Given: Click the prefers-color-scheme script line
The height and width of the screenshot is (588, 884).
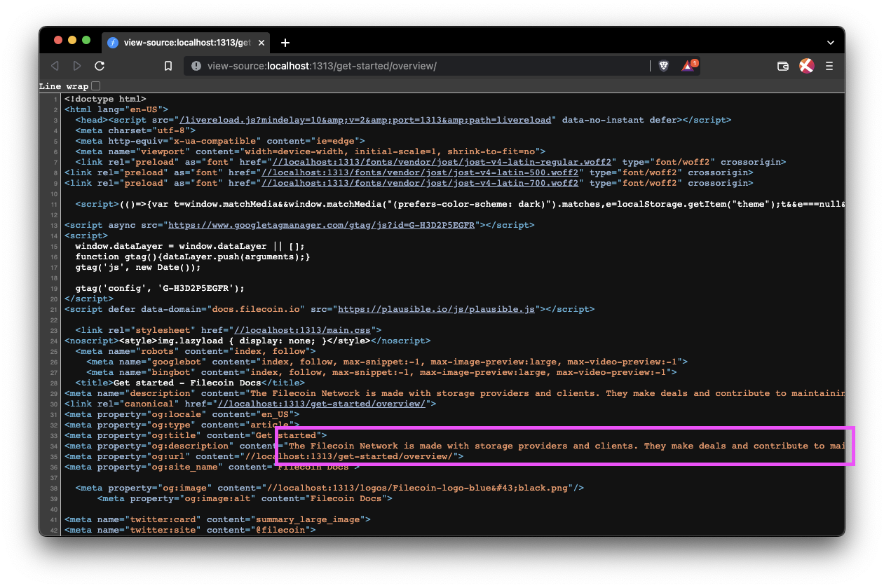Looking at the screenshot, I should [x=459, y=204].
